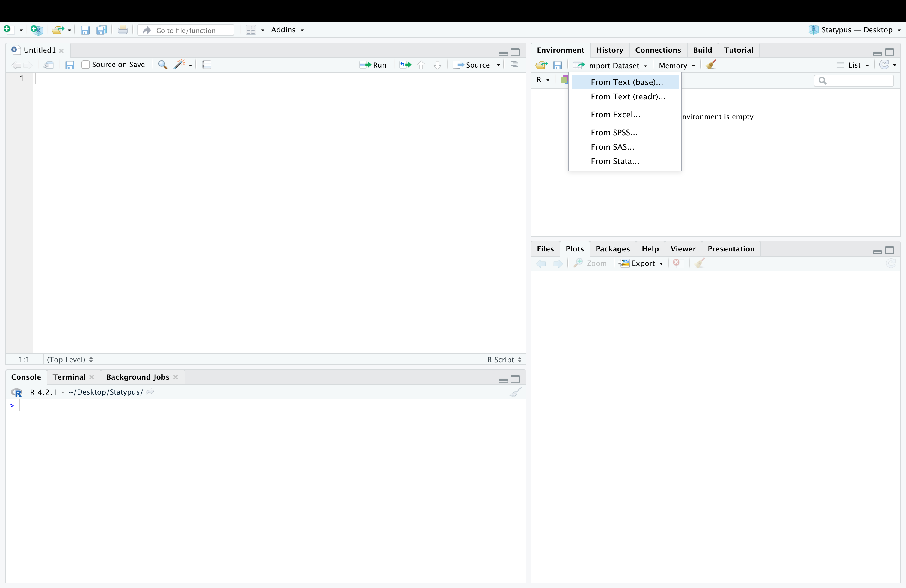Click the Next plot arrow

(558, 263)
